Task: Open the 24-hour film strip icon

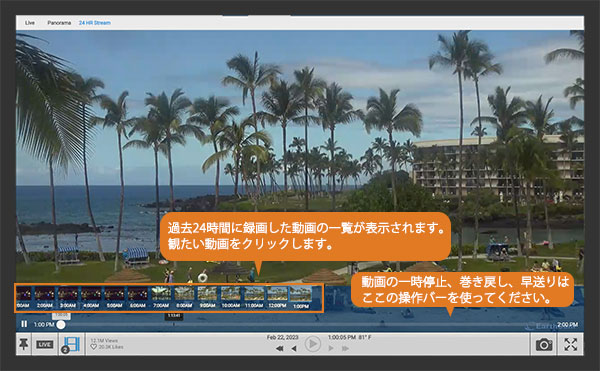Action: coord(72,344)
